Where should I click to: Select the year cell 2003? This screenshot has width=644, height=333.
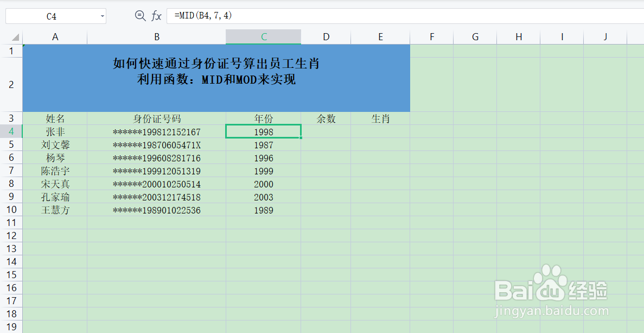click(x=264, y=197)
